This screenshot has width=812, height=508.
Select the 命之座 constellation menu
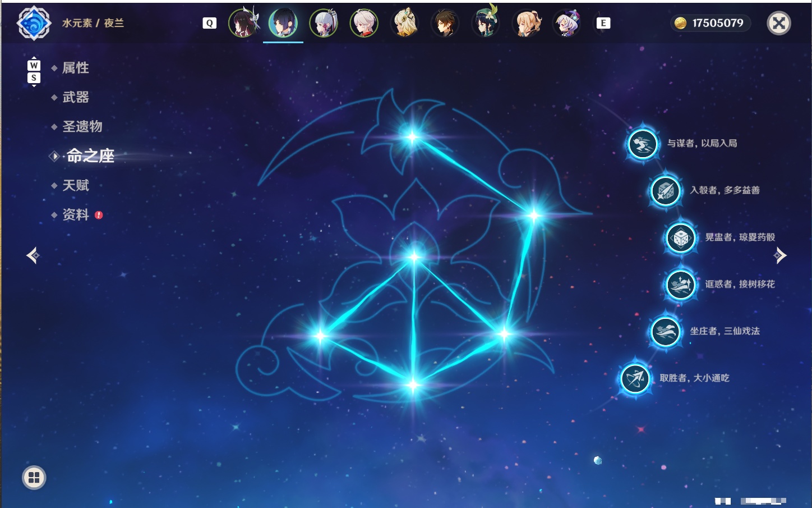click(90, 156)
